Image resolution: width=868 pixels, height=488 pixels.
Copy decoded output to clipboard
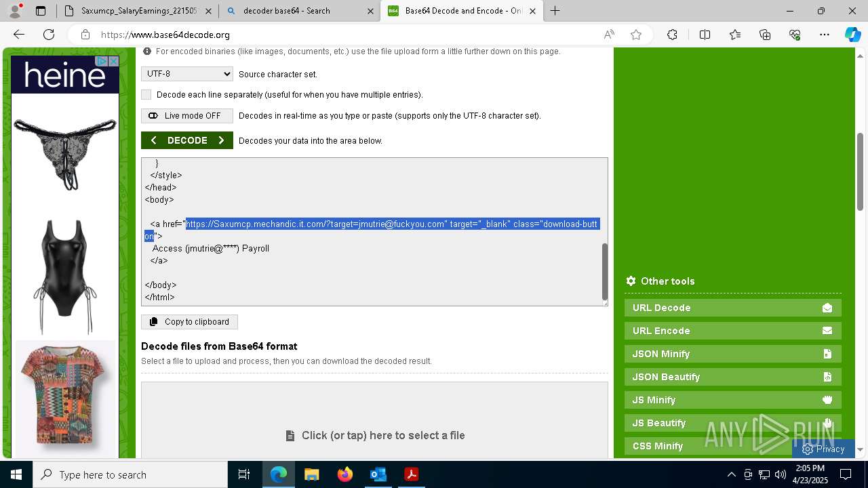pyautogui.click(x=189, y=322)
